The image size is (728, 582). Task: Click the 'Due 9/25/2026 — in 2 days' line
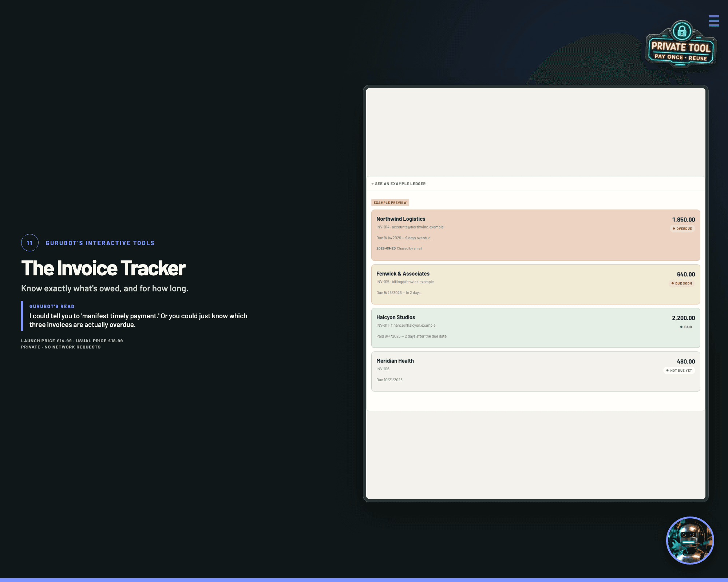pyautogui.click(x=399, y=292)
